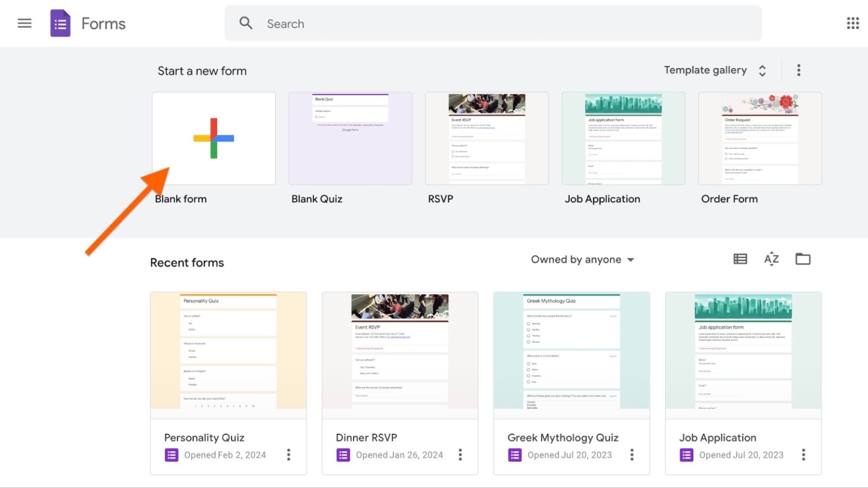
Task: Open Job Application recent form options menu
Action: pos(804,455)
